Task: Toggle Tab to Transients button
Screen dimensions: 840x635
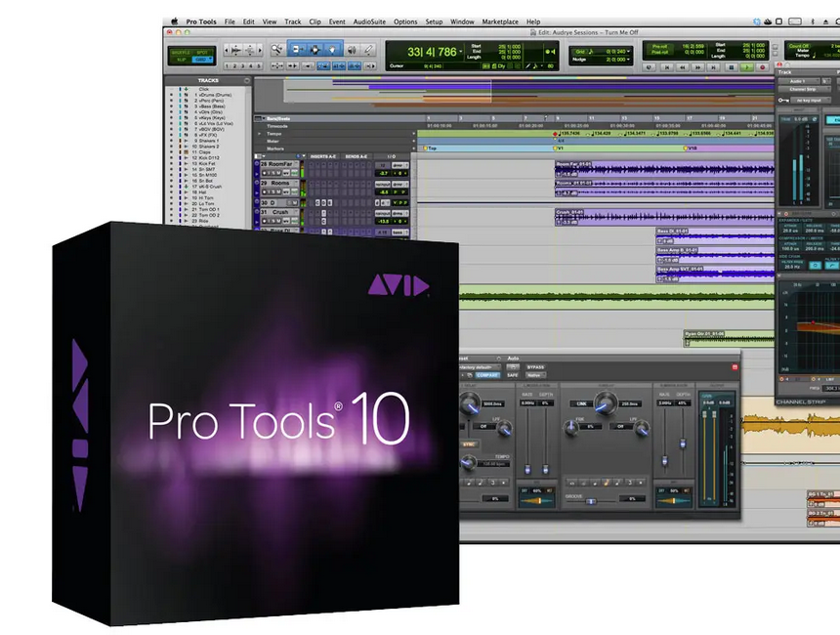Action: pos(293,65)
